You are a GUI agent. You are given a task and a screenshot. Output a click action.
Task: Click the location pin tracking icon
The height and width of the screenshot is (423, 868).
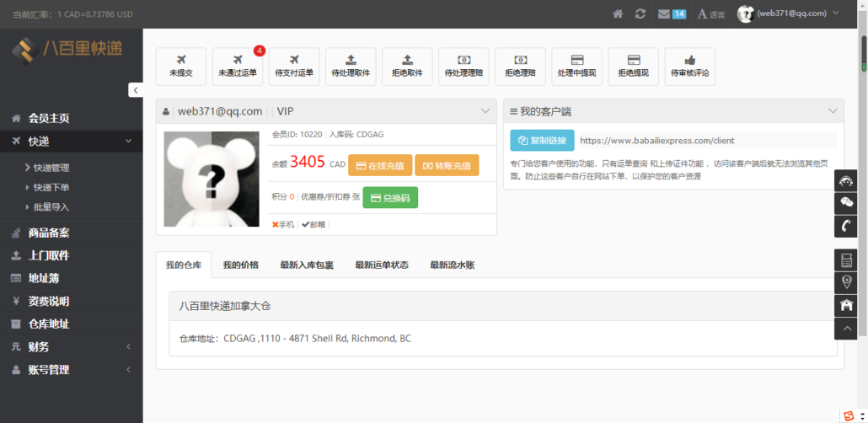[x=847, y=282]
